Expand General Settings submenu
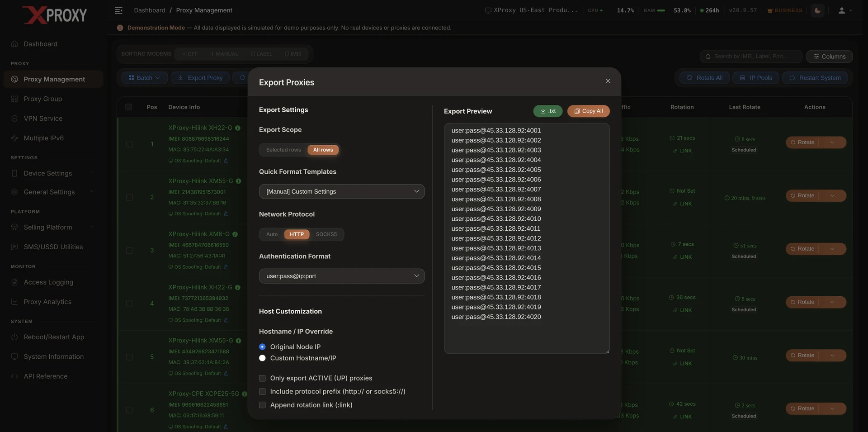The height and width of the screenshot is (432, 868). pyautogui.click(x=53, y=192)
